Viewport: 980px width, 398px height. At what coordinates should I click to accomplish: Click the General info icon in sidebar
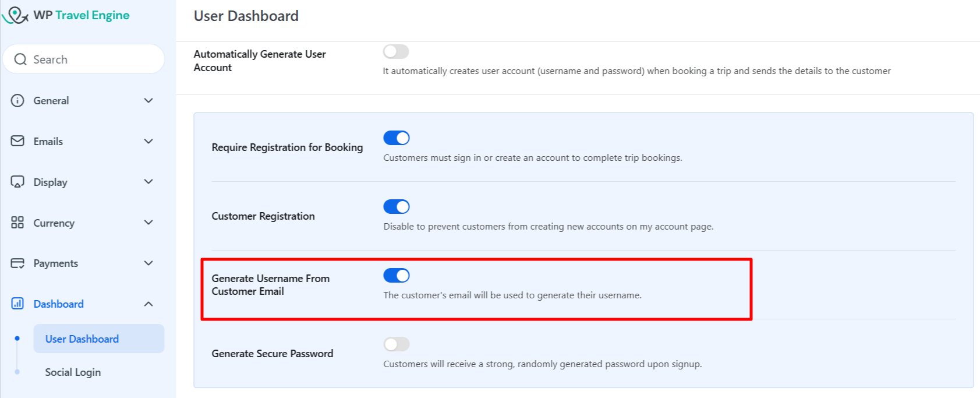point(16,100)
